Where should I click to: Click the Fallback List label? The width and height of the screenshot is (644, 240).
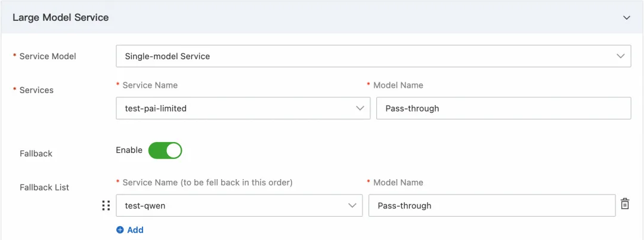[44, 187]
